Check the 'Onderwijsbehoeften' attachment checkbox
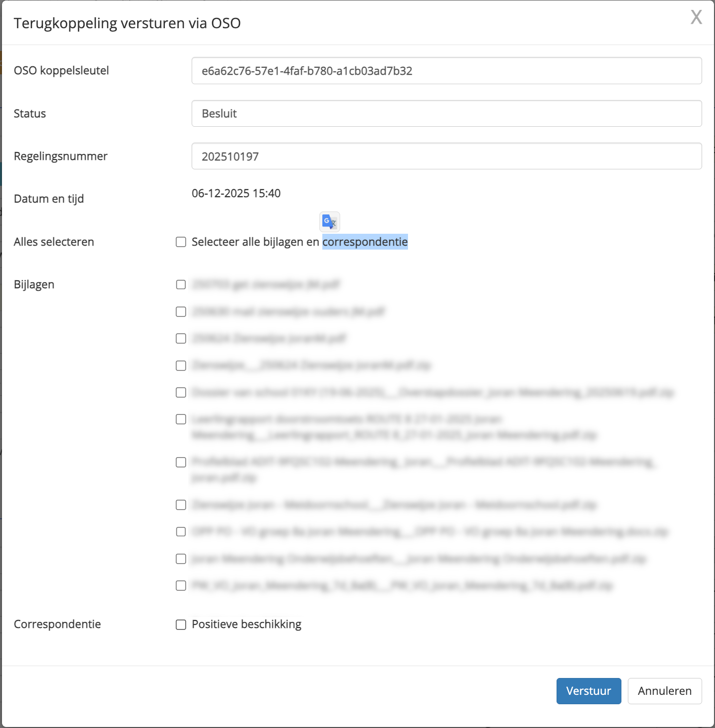The height and width of the screenshot is (728, 715). tap(181, 559)
